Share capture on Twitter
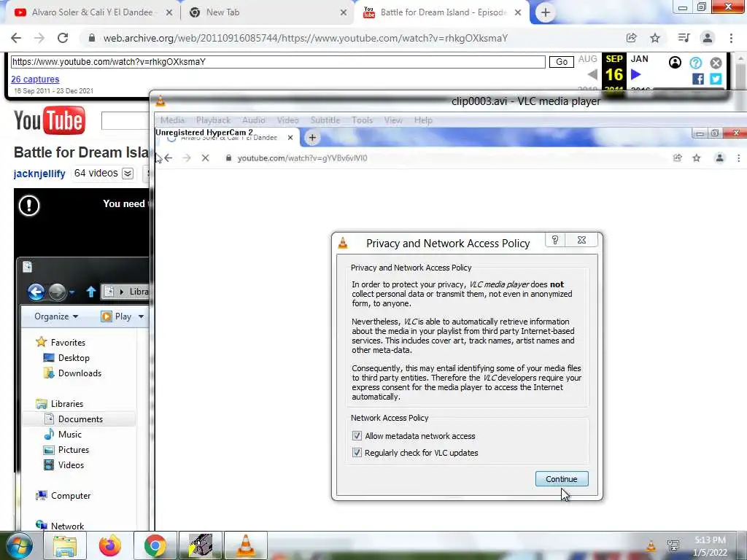 [x=716, y=79]
